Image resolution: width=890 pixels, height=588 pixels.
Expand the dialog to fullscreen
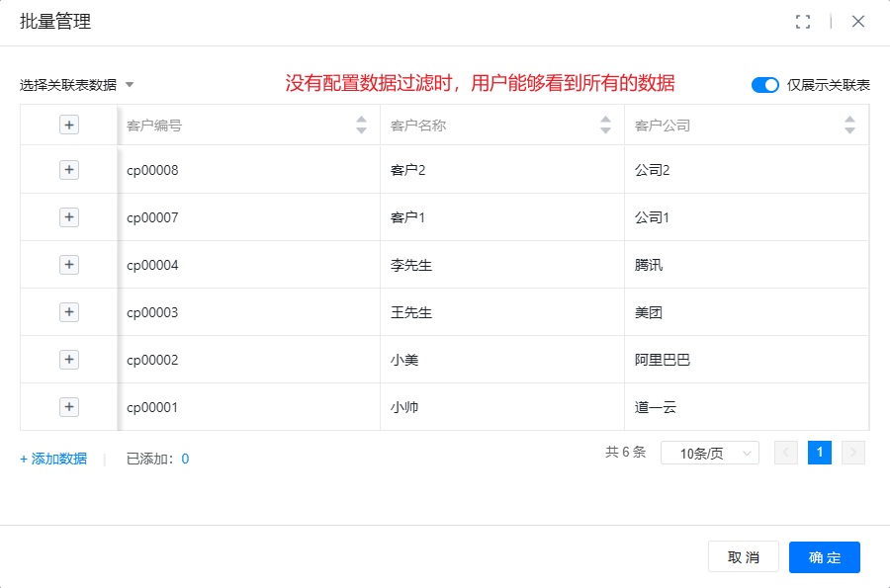point(803,22)
